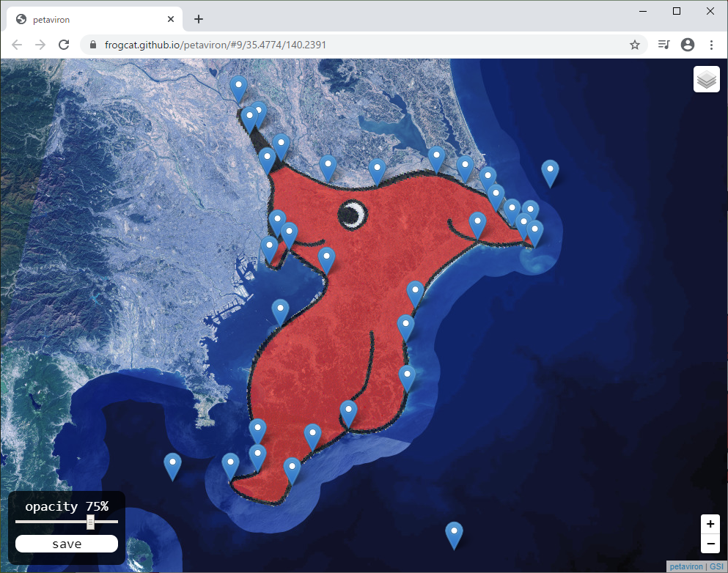Open the map layers control
The width and height of the screenshot is (728, 573).
click(x=706, y=79)
